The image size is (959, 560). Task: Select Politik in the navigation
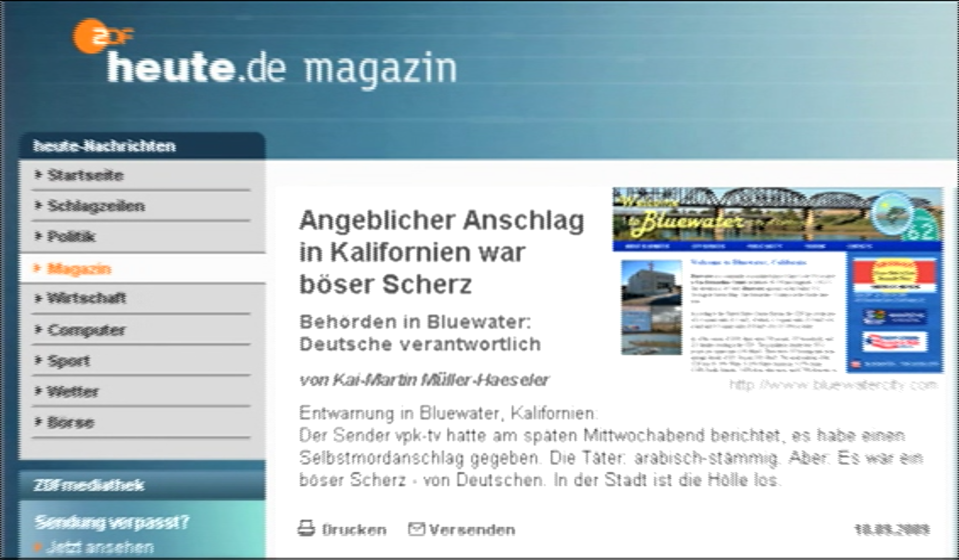coord(71,237)
